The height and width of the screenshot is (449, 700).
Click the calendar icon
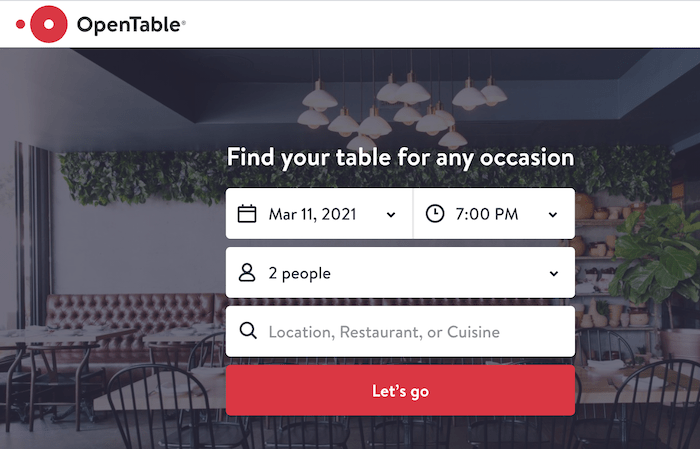247,213
